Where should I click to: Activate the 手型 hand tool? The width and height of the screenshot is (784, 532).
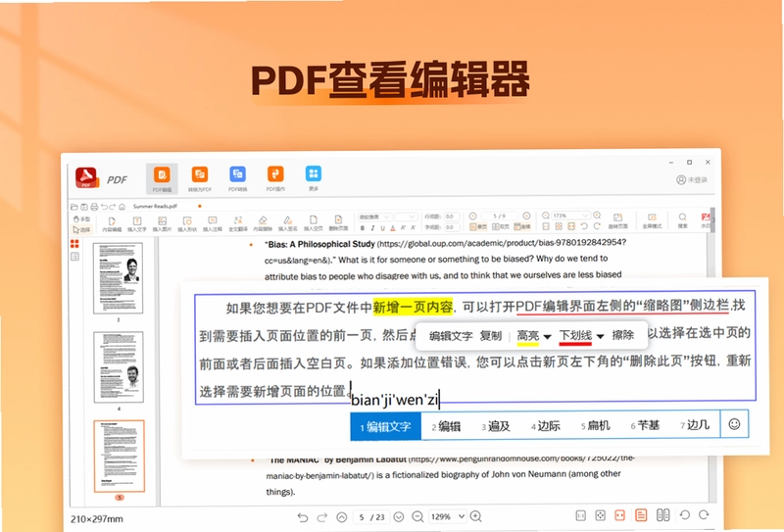coord(81,219)
